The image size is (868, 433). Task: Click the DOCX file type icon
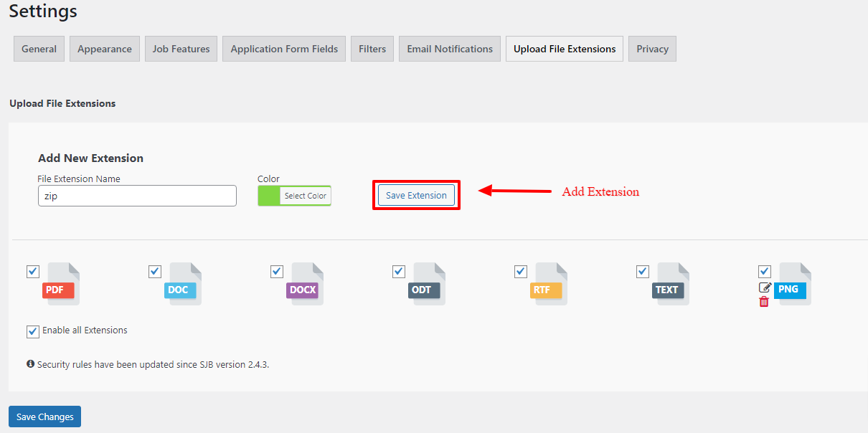tap(306, 285)
